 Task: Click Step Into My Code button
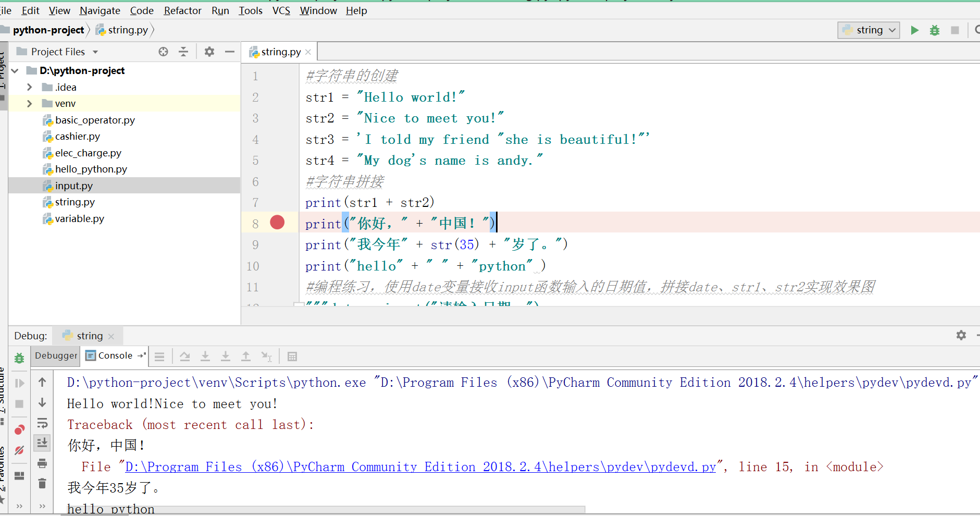226,357
